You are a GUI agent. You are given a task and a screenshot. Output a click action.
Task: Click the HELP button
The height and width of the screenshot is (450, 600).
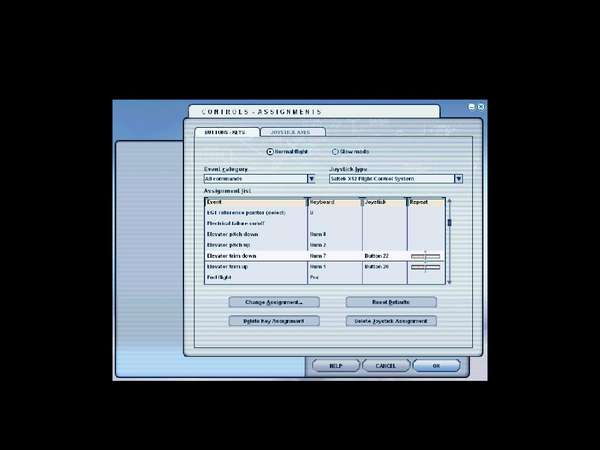click(336, 366)
